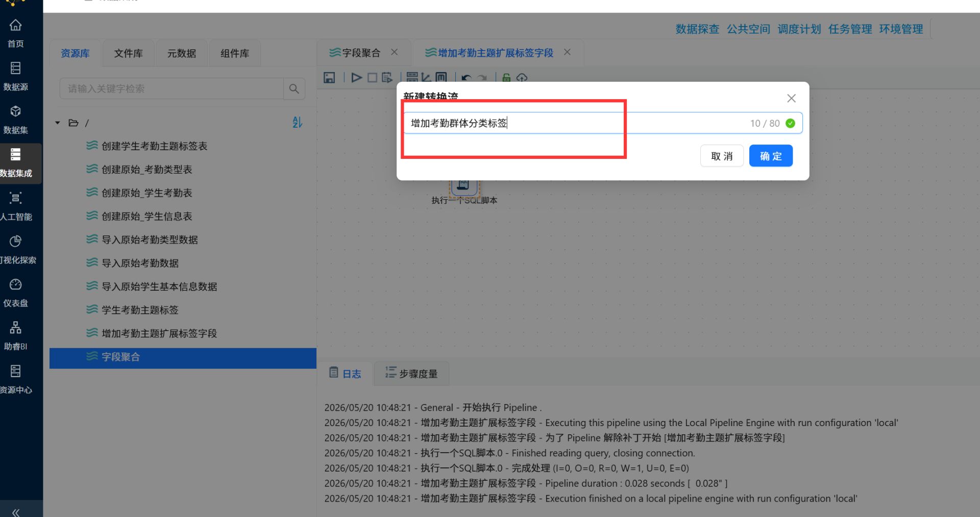
Task: Open the 环境管理 link
Action: click(x=901, y=29)
